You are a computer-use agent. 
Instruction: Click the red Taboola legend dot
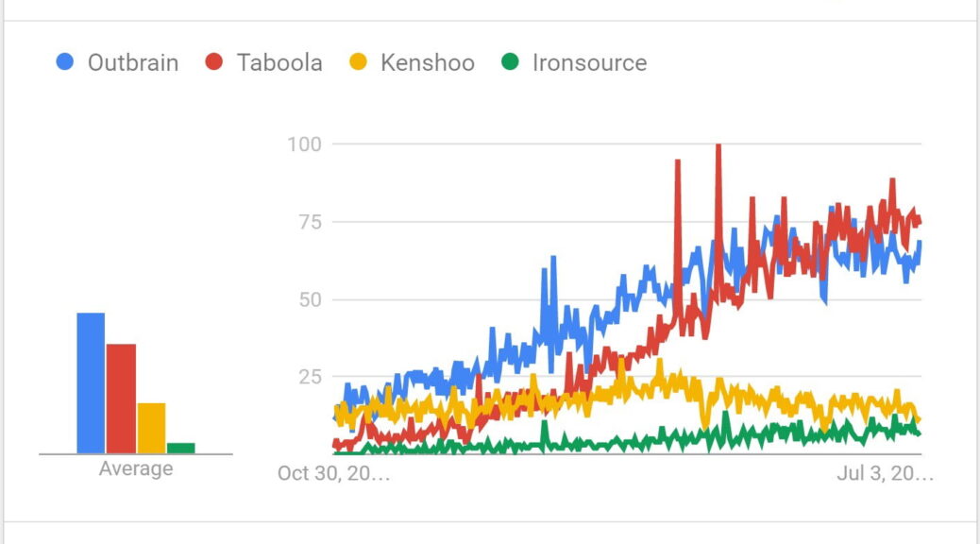214,63
